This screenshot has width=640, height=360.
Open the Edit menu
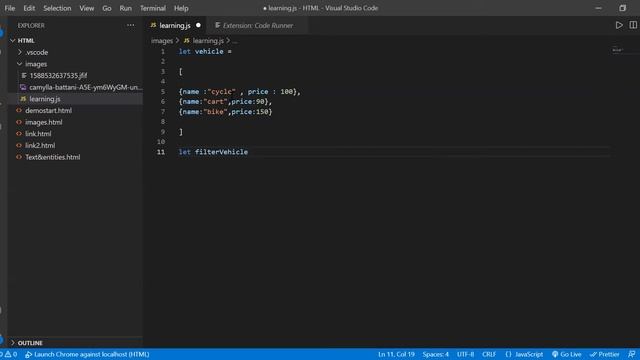coord(29,8)
